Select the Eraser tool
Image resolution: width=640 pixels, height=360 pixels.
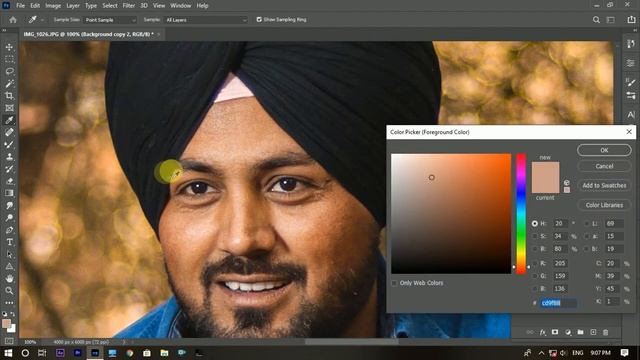pyautogui.click(x=9, y=181)
